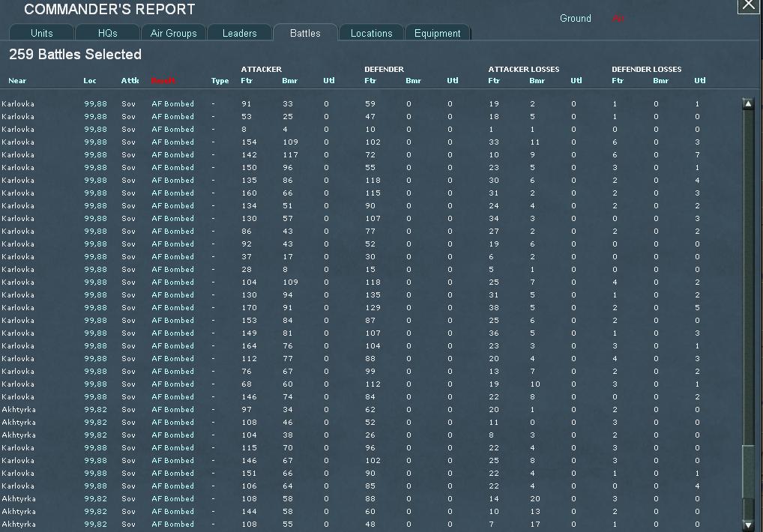
Task: Toggle the red Air battles filter
Action: point(618,18)
